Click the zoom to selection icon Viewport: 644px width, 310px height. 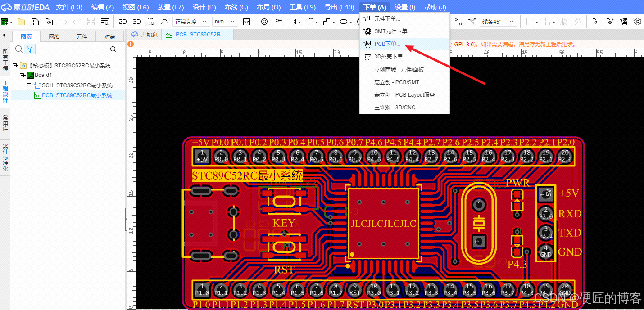pyautogui.click(x=151, y=22)
